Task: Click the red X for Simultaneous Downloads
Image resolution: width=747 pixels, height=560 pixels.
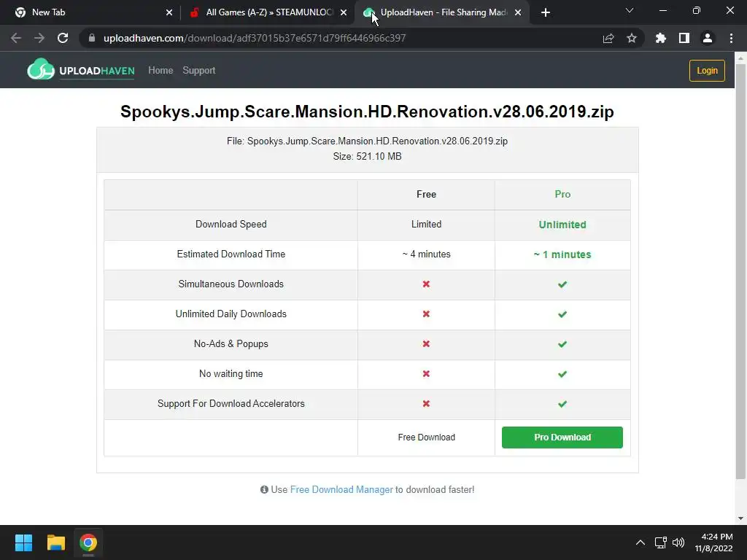Action: coord(426,284)
